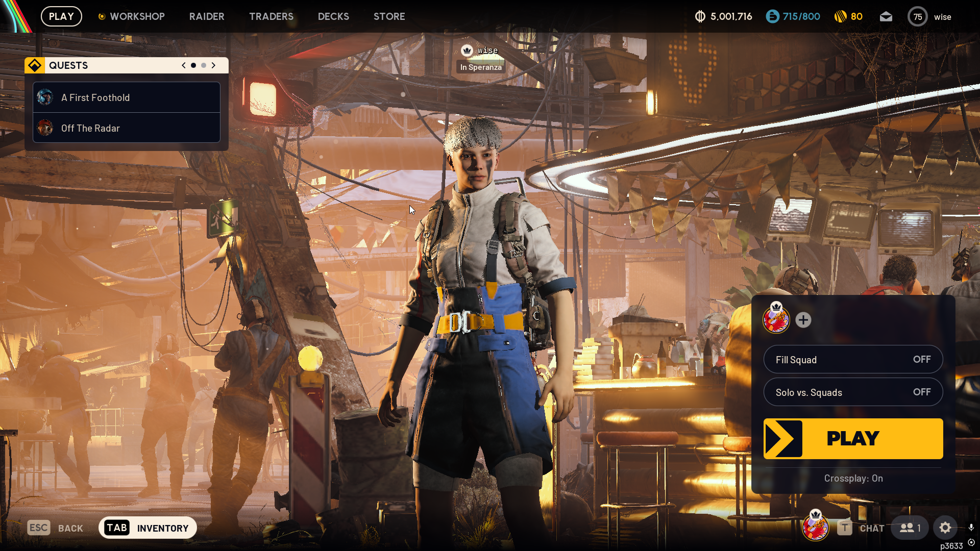The height and width of the screenshot is (551, 980).
Task: Open settings gear icon at bottom right
Action: (x=945, y=528)
